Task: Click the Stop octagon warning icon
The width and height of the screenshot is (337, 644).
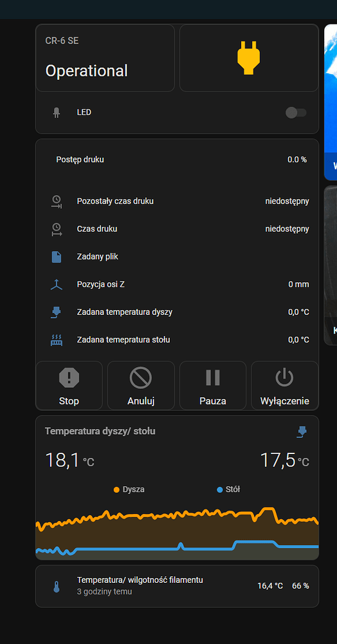Action: point(69,377)
